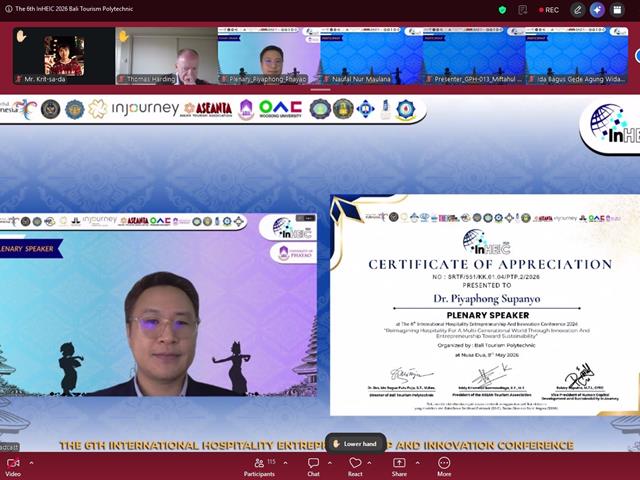This screenshot has height=480, width=640.
Task: Select Thomas Harding video thumbnail
Action: (x=167, y=56)
